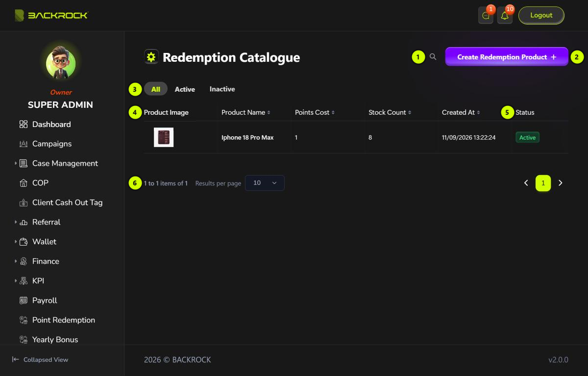Click the Finance icon
This screenshot has height=376, width=588.
tap(24, 261)
